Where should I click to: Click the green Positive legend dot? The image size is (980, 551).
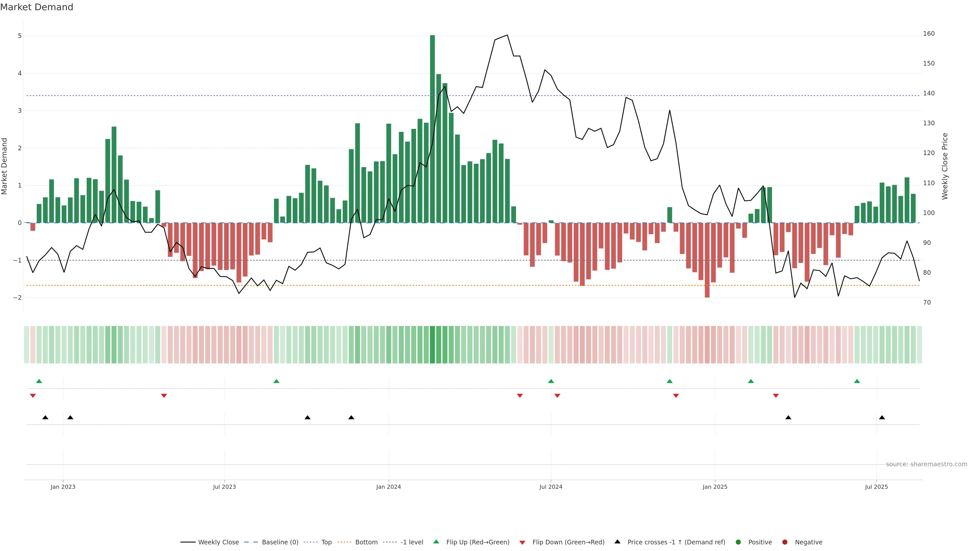(x=738, y=542)
